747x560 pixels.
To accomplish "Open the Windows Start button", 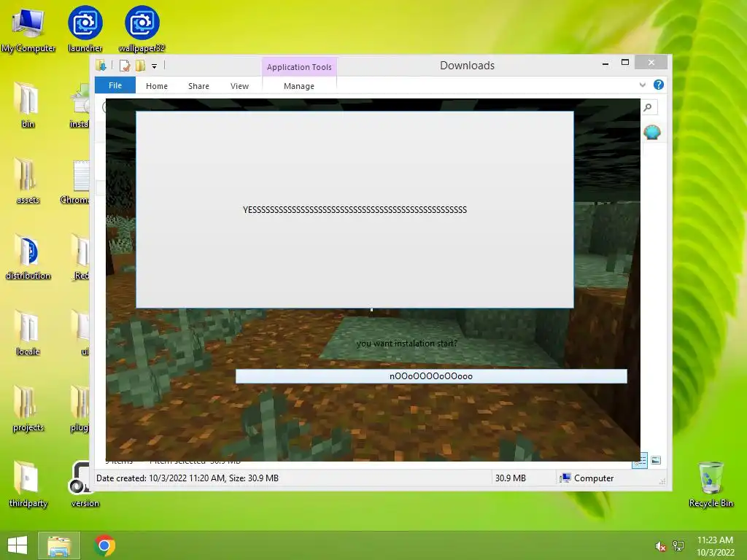I will 18,545.
